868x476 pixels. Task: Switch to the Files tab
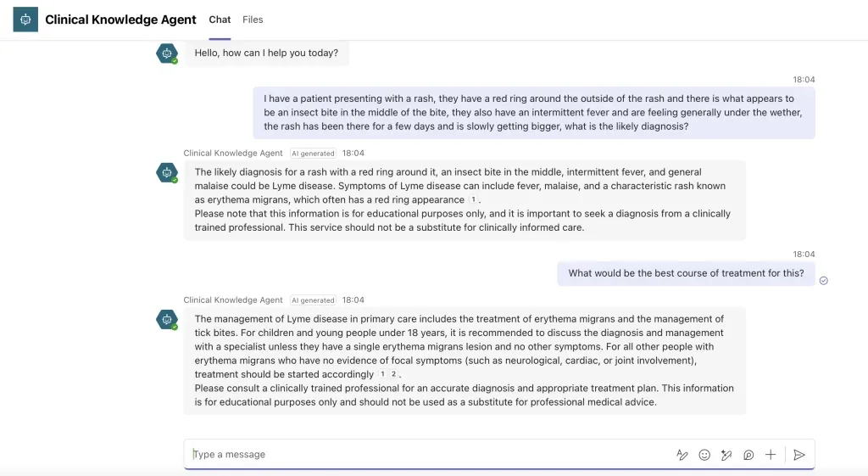pos(253,20)
